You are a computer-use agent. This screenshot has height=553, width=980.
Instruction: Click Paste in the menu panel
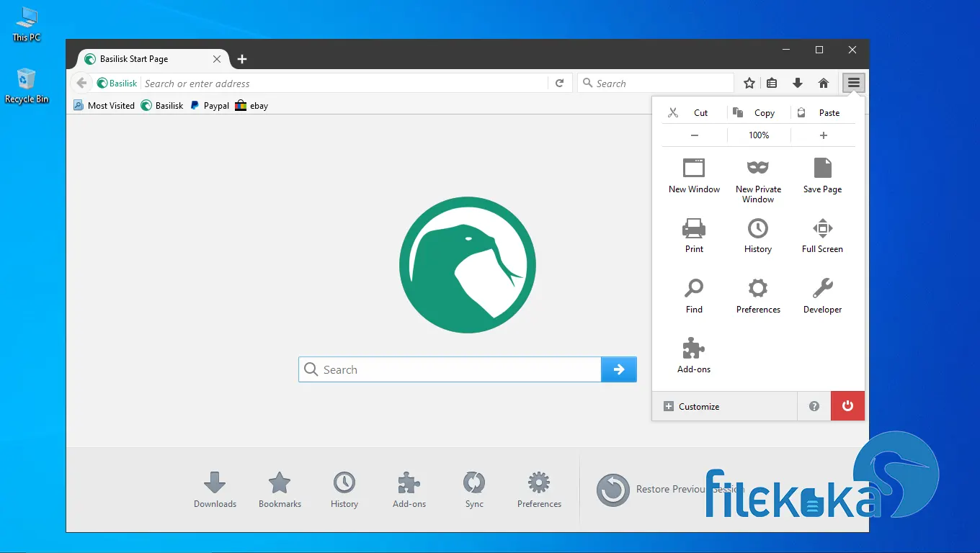[824, 113]
